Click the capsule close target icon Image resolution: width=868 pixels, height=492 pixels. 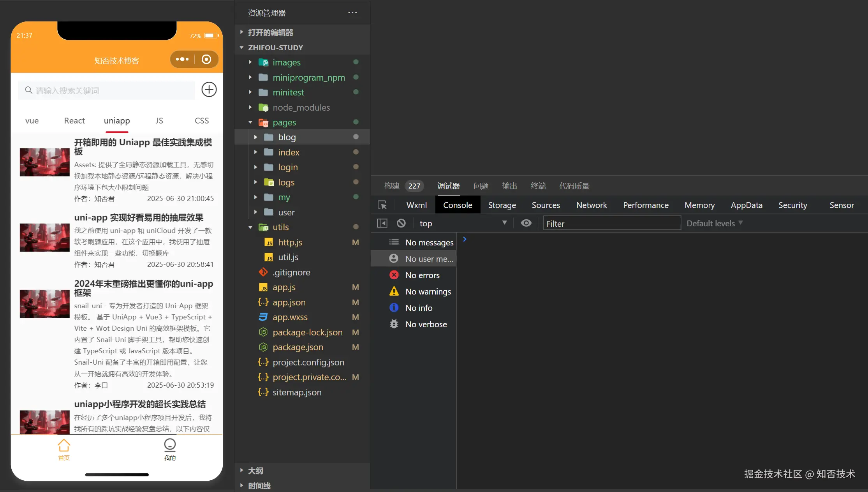point(206,59)
